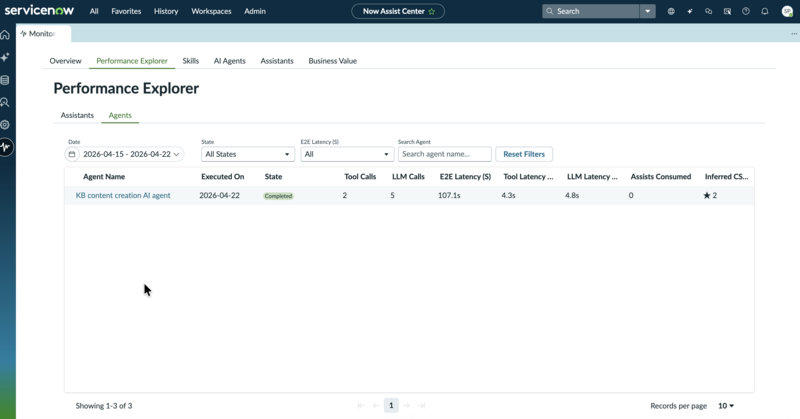
Task: Open the Home icon in left sidebar
Action: coord(5,35)
